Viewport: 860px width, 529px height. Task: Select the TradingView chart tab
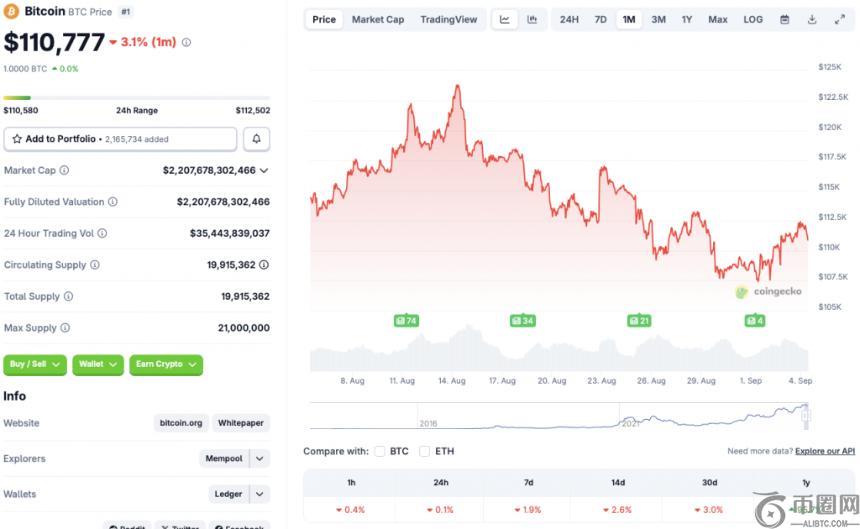[449, 19]
